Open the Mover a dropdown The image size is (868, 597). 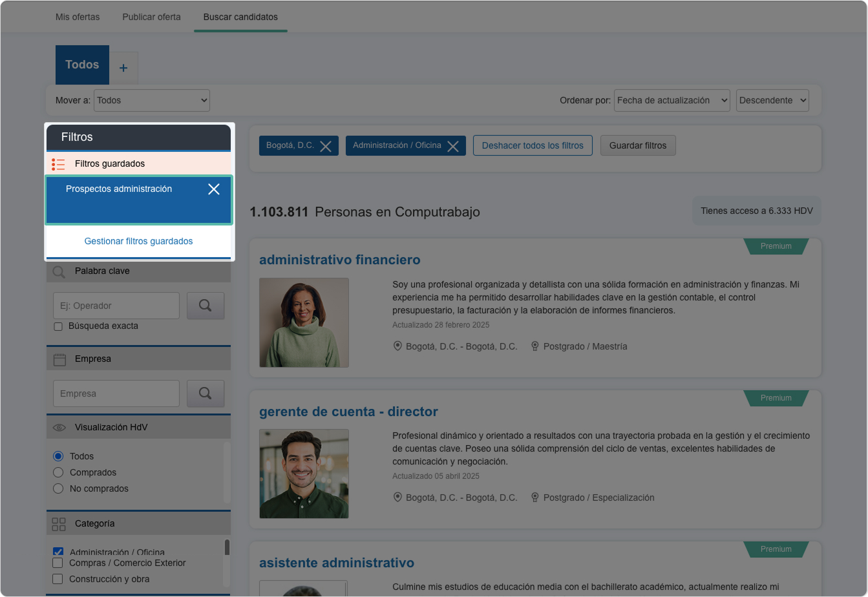coord(152,100)
